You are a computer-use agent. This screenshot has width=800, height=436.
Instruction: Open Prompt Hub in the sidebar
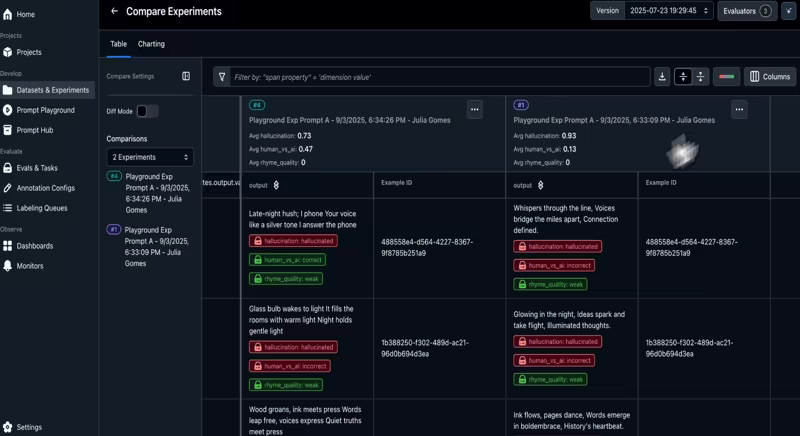pyautogui.click(x=29, y=130)
